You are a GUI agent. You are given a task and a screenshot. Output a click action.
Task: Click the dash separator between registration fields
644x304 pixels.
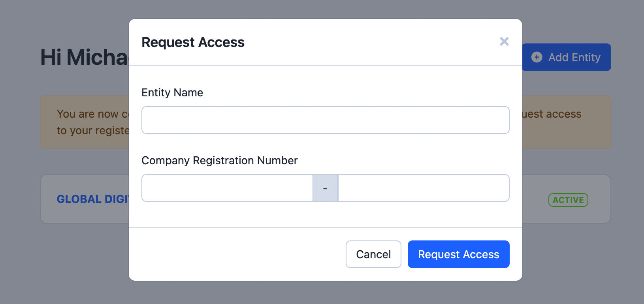coord(325,188)
